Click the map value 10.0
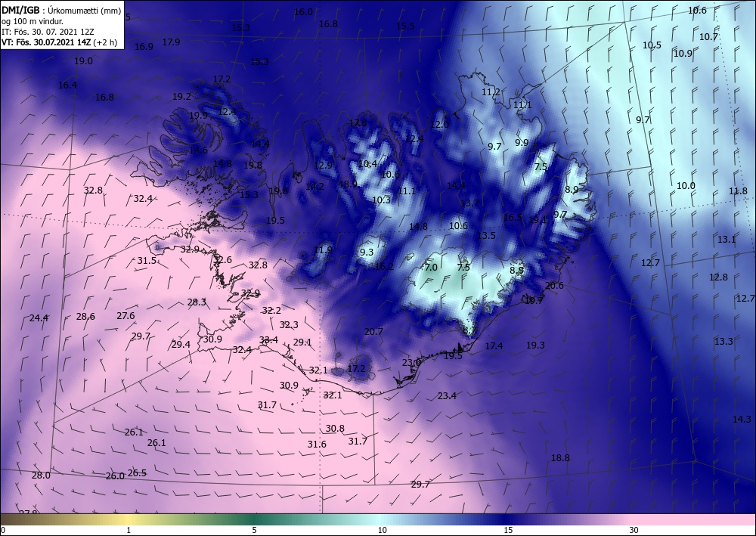The width and height of the screenshot is (756, 536). point(686,186)
